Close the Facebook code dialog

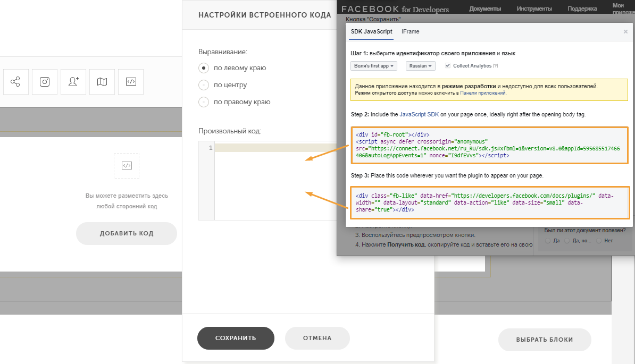[625, 31]
